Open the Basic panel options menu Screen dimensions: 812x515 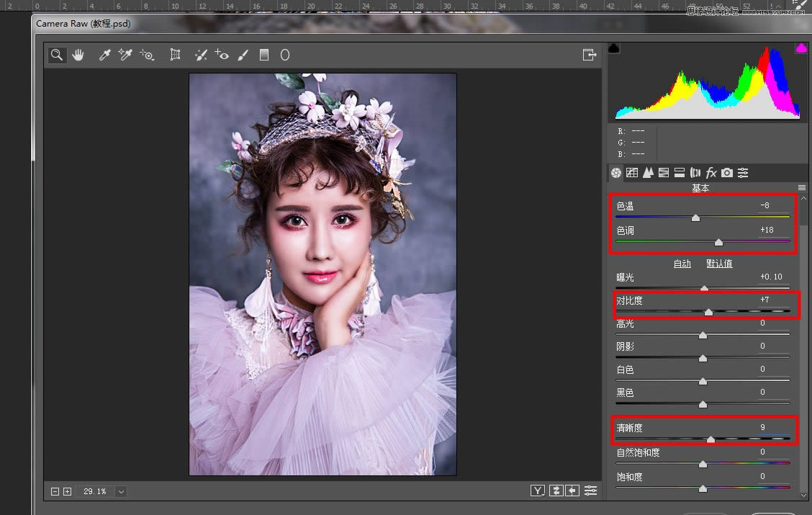point(801,188)
